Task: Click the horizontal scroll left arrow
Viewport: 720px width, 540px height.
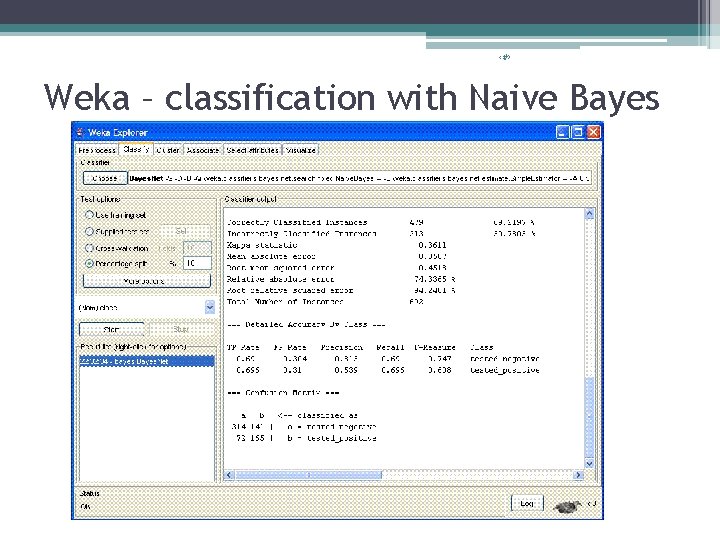Action: (x=229, y=475)
